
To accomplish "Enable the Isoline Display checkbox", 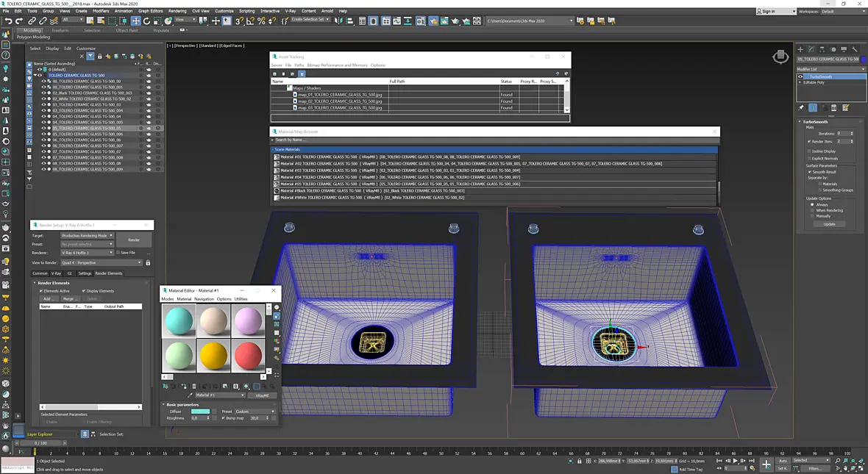I will [809, 151].
